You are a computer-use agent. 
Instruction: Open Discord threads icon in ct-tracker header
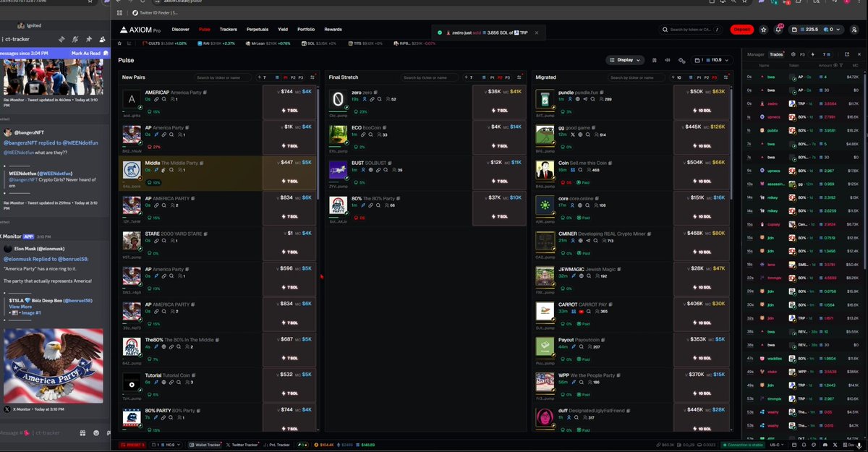pyautogui.click(x=61, y=38)
